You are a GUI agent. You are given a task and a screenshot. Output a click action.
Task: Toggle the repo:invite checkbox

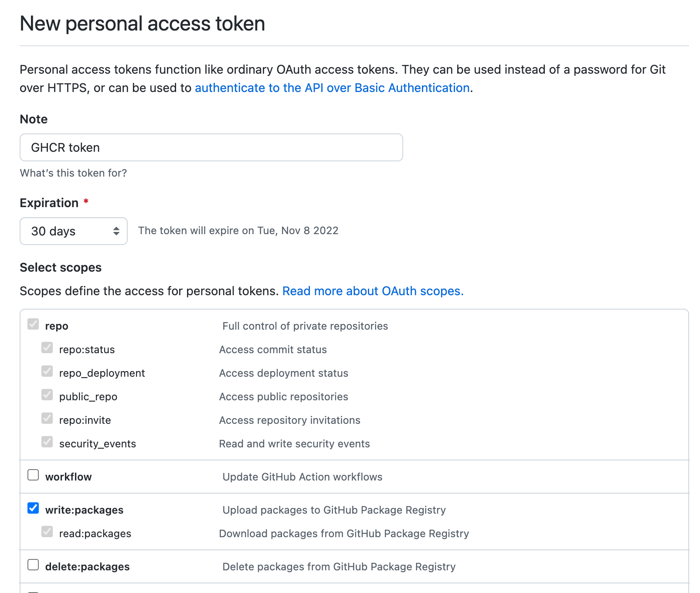47,418
